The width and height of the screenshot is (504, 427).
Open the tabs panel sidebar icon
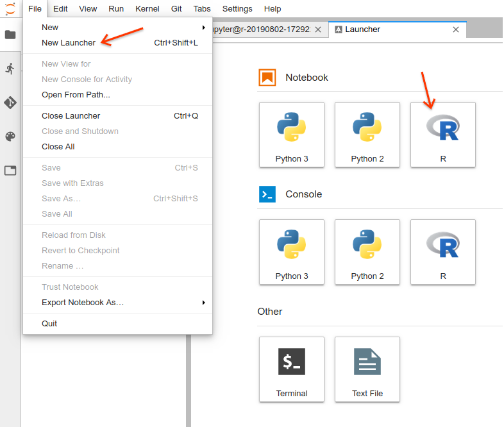pos(10,171)
